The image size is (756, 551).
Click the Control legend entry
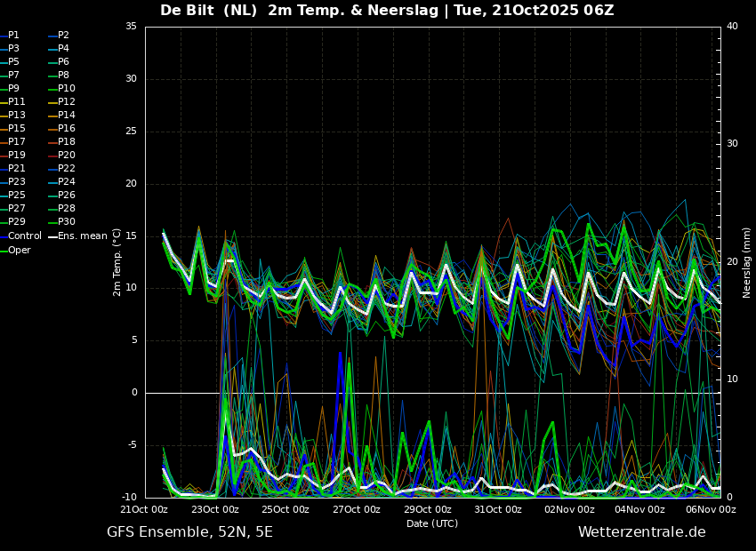tap(25, 236)
